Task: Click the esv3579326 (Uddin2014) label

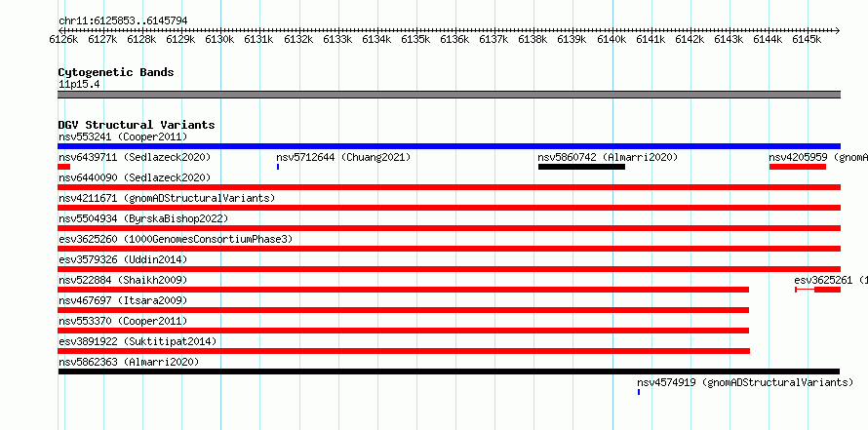Action: click(x=123, y=259)
